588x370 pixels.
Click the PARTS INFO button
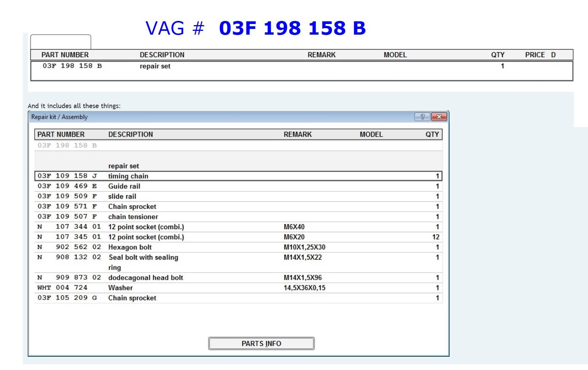pyautogui.click(x=261, y=343)
